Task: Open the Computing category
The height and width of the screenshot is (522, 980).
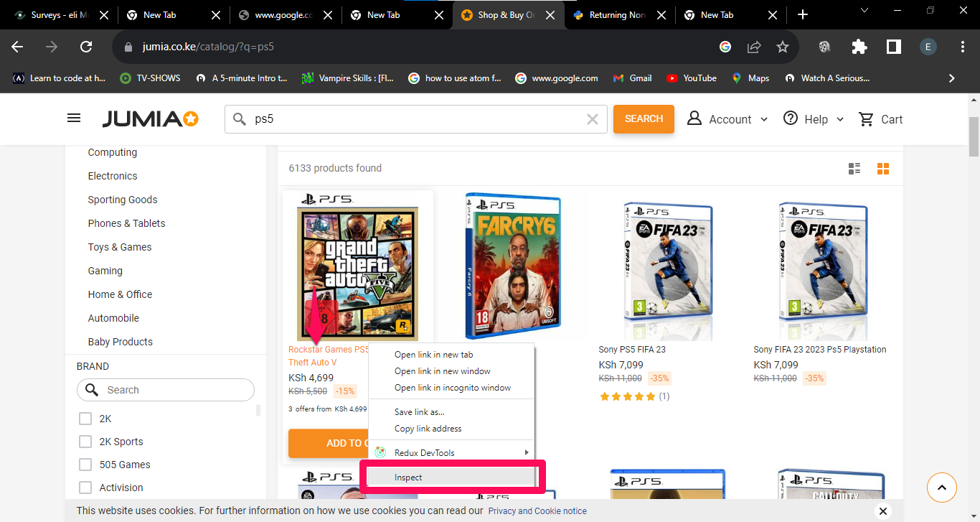Action: tap(113, 152)
